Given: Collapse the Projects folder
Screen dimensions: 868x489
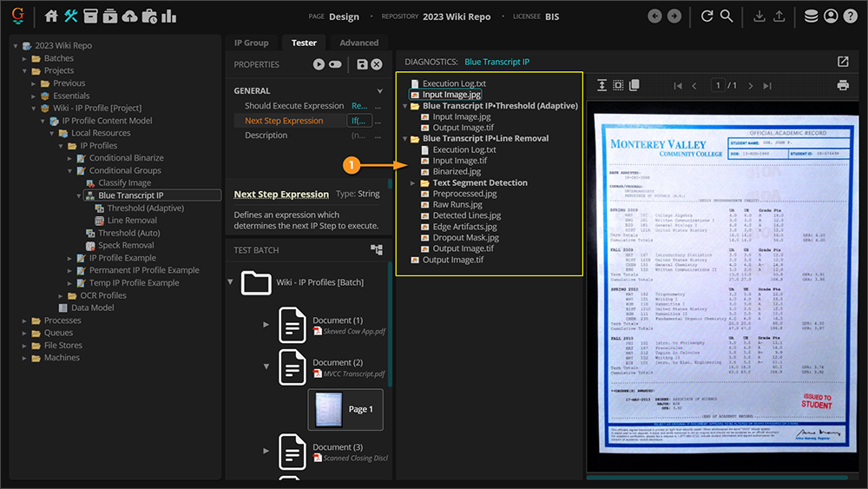Looking at the screenshot, I should coord(24,71).
